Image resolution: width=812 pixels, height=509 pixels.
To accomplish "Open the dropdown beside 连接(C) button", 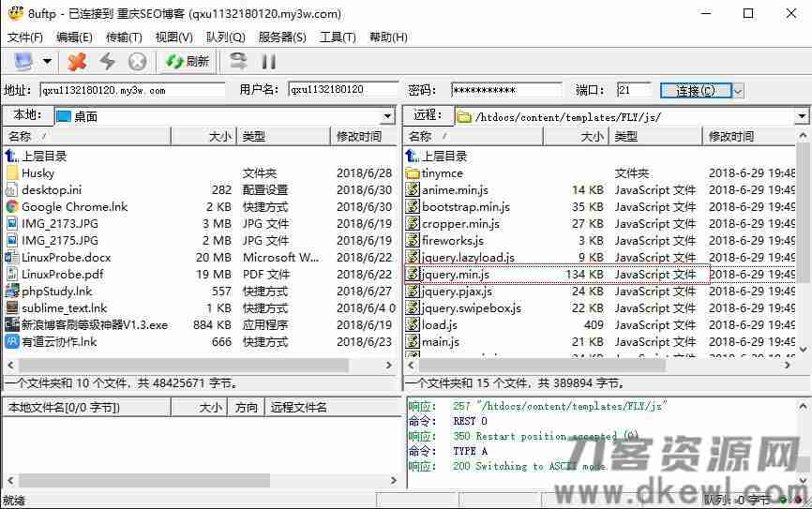I will (x=738, y=91).
